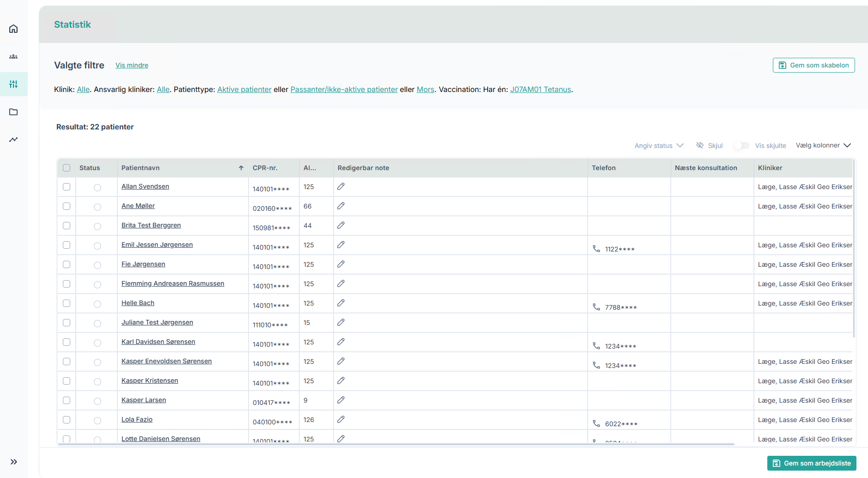The height and width of the screenshot is (478, 868).
Task: Open the Aktive patienter filter link
Action: tap(244, 89)
